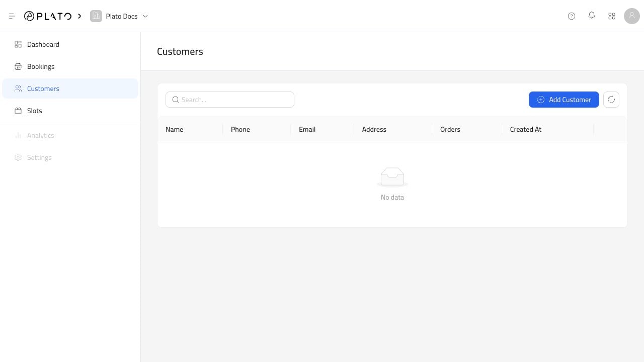Image resolution: width=644 pixels, height=362 pixels.
Task: Go to Dashboard in the sidebar
Action: 70,44
